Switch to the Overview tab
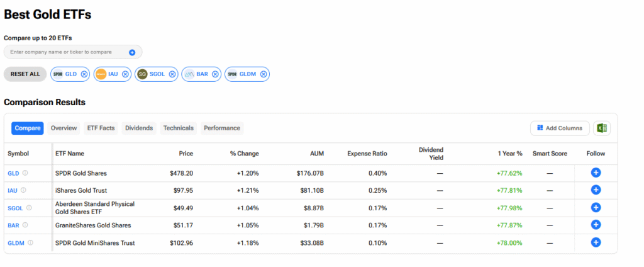The image size is (644, 267). [64, 128]
